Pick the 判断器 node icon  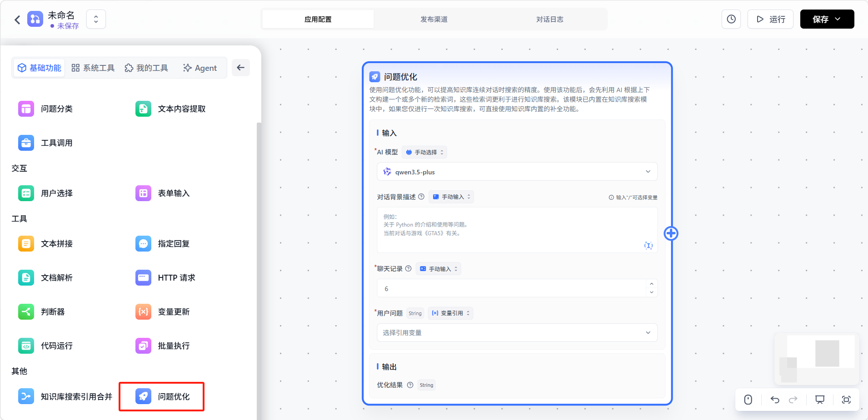point(26,312)
